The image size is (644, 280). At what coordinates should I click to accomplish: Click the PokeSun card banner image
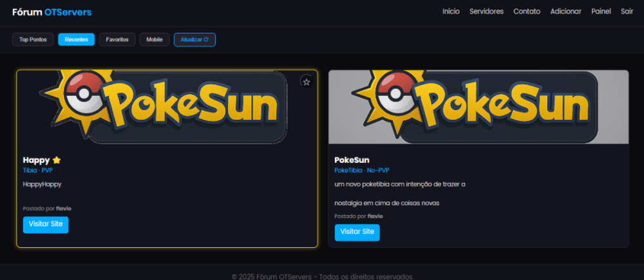coord(478,107)
